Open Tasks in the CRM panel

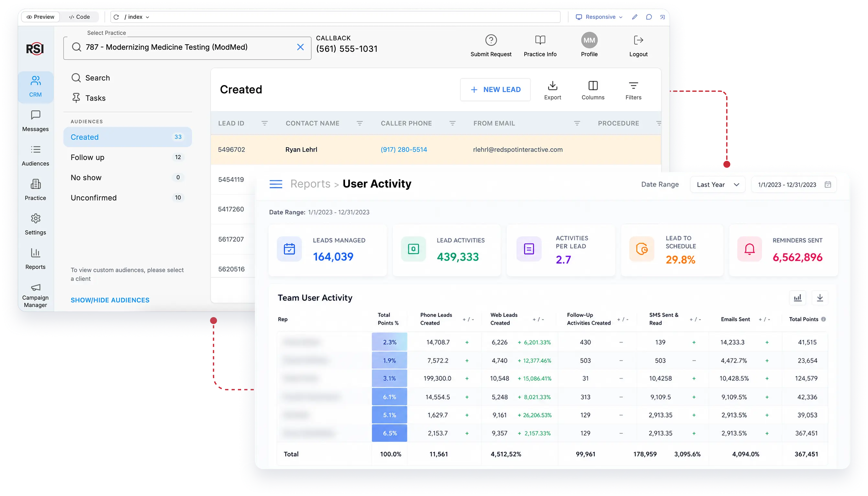point(88,98)
